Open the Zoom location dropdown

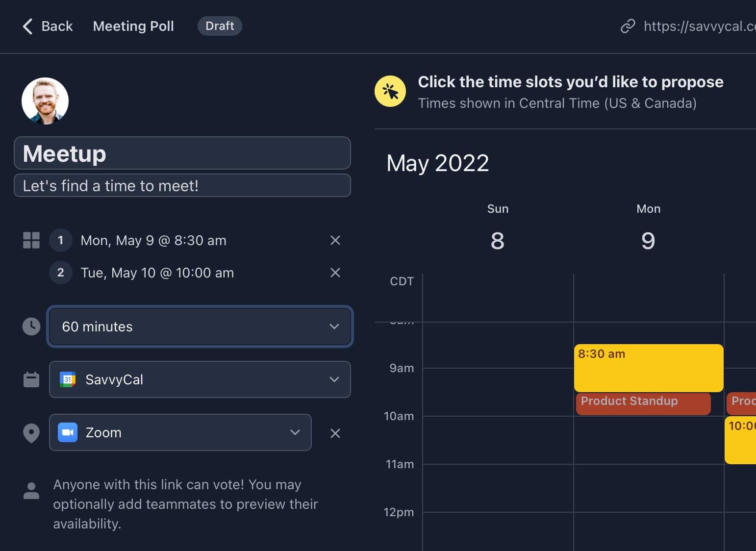(x=180, y=432)
